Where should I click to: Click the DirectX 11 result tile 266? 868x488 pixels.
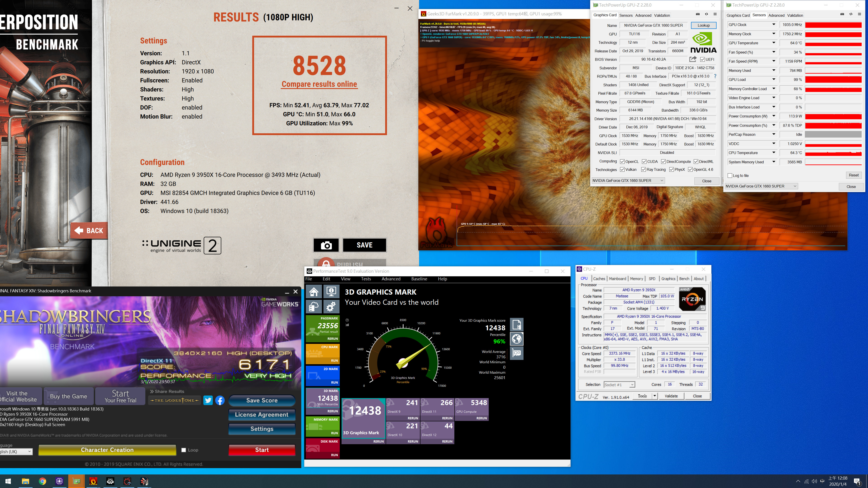click(437, 409)
